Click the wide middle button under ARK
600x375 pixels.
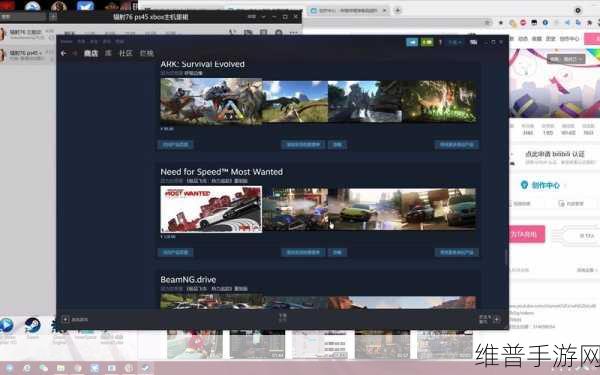tap(303, 145)
